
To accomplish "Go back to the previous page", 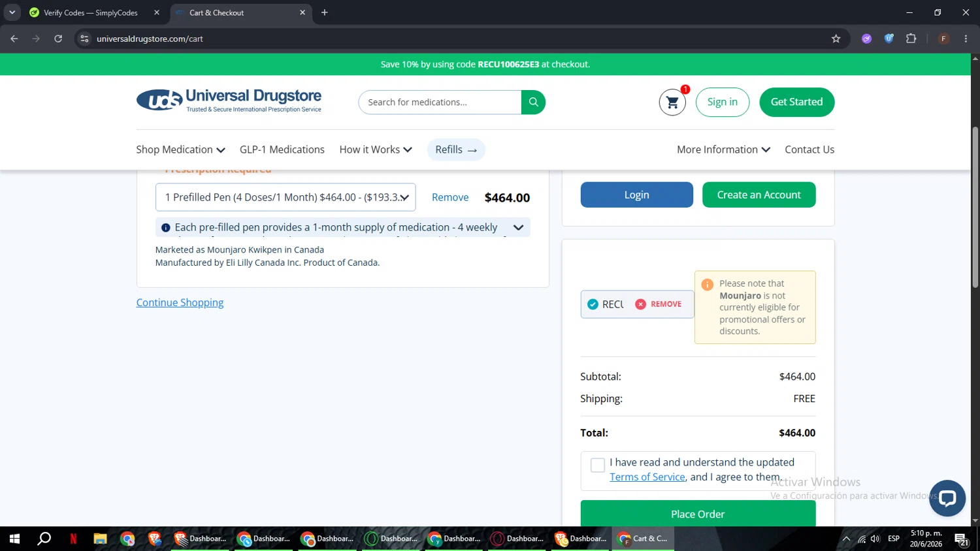I will pyautogui.click(x=14, y=39).
